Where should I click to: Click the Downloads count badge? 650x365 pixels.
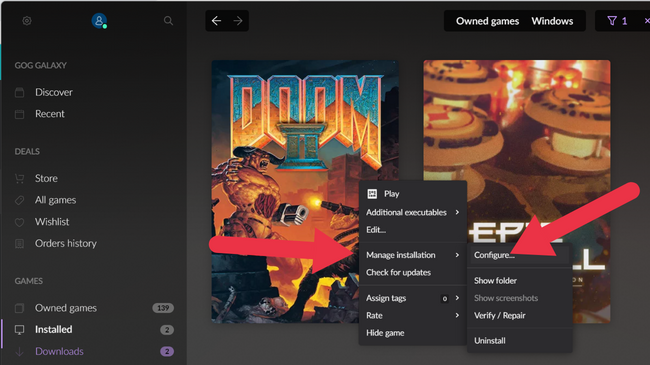pos(167,352)
